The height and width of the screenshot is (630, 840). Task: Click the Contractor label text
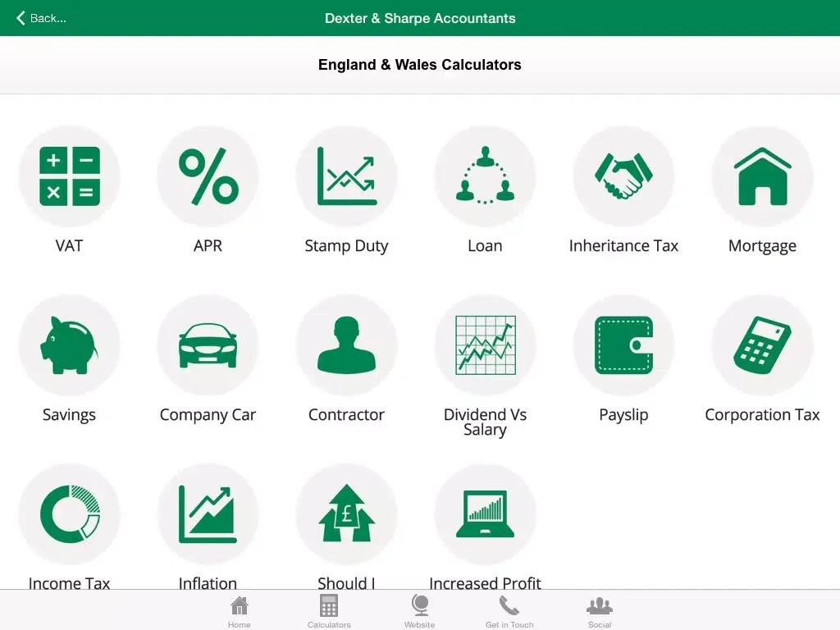(347, 414)
